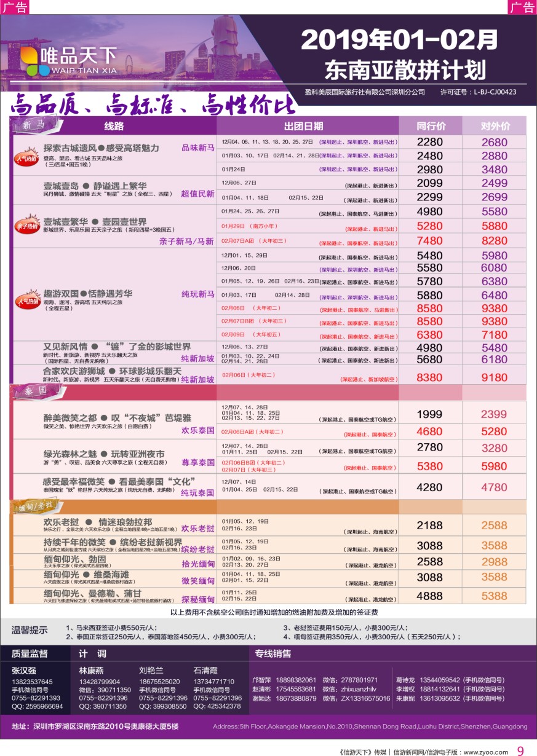This screenshot has height=756, width=537.
Task: Click the 质量监督 heading
Action: click(30, 653)
